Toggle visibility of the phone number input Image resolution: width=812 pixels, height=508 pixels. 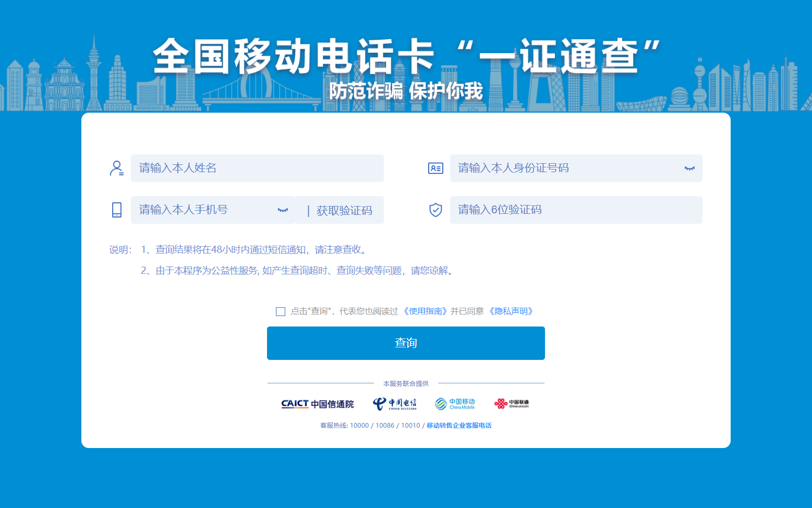click(283, 210)
